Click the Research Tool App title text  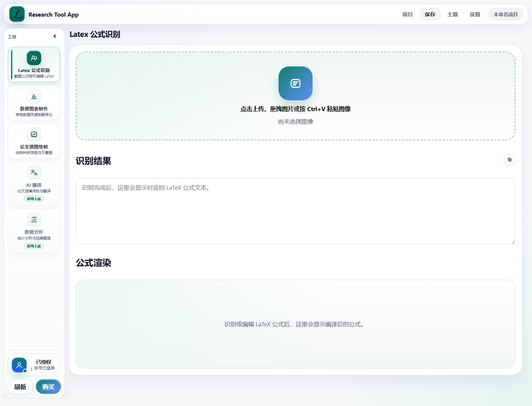pos(54,14)
